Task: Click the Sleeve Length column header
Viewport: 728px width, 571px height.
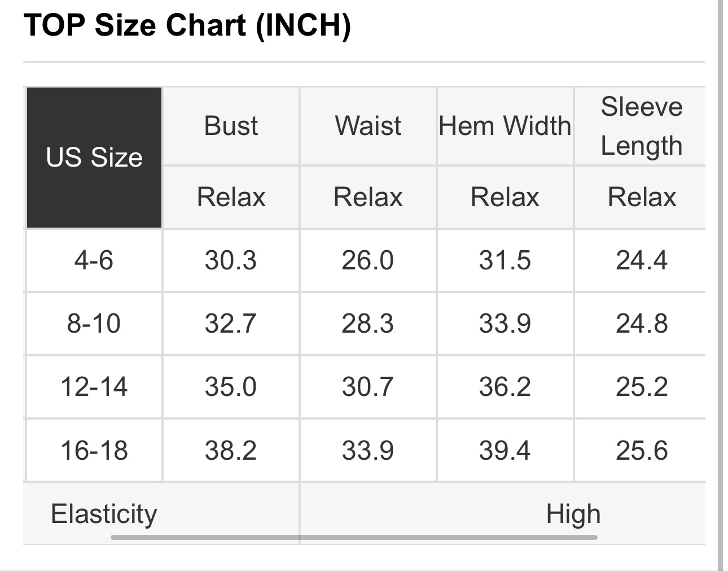Action: point(641,126)
